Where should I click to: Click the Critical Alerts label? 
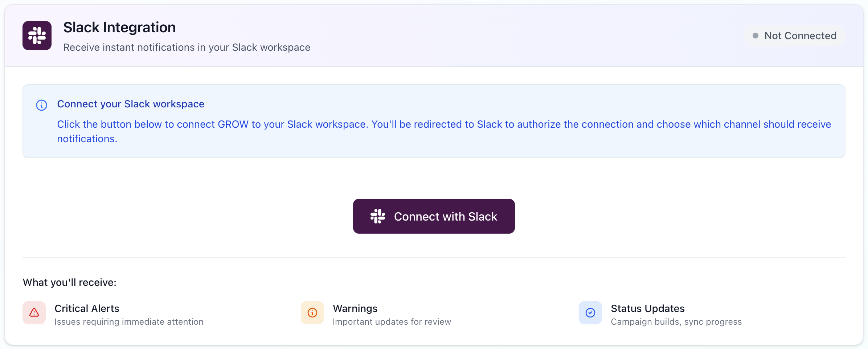pos(87,309)
